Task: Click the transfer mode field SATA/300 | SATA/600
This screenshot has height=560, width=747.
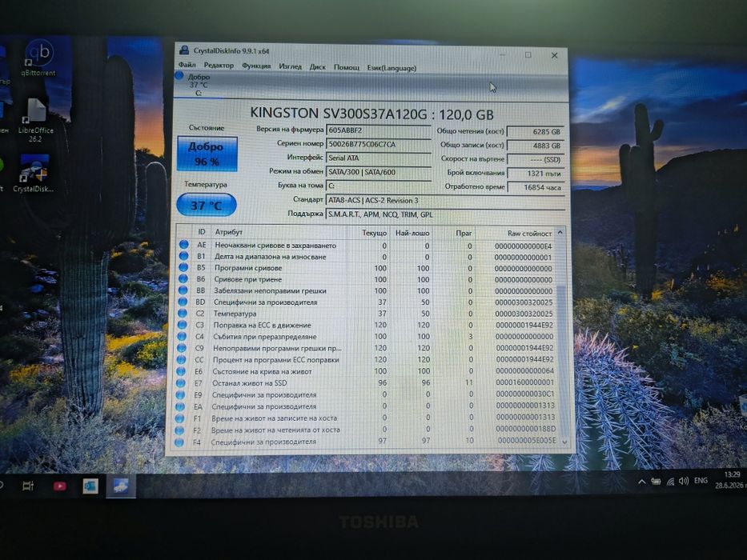Action: pos(379,172)
